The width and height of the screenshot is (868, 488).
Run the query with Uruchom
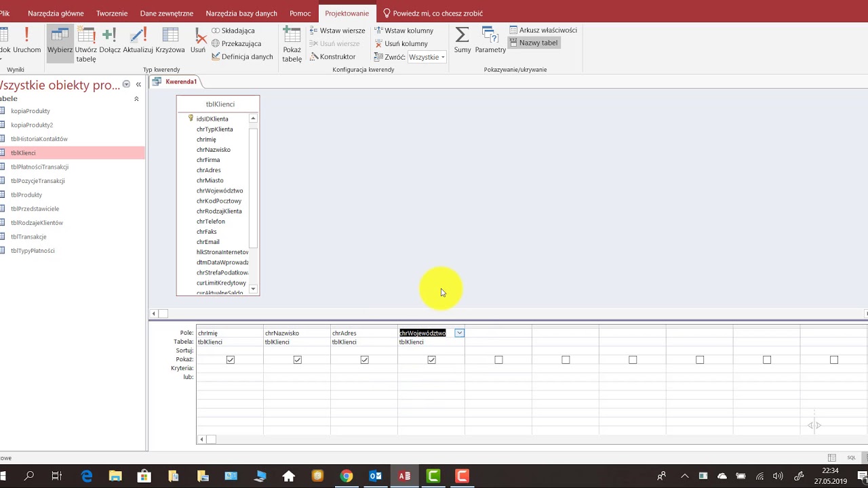point(27,41)
